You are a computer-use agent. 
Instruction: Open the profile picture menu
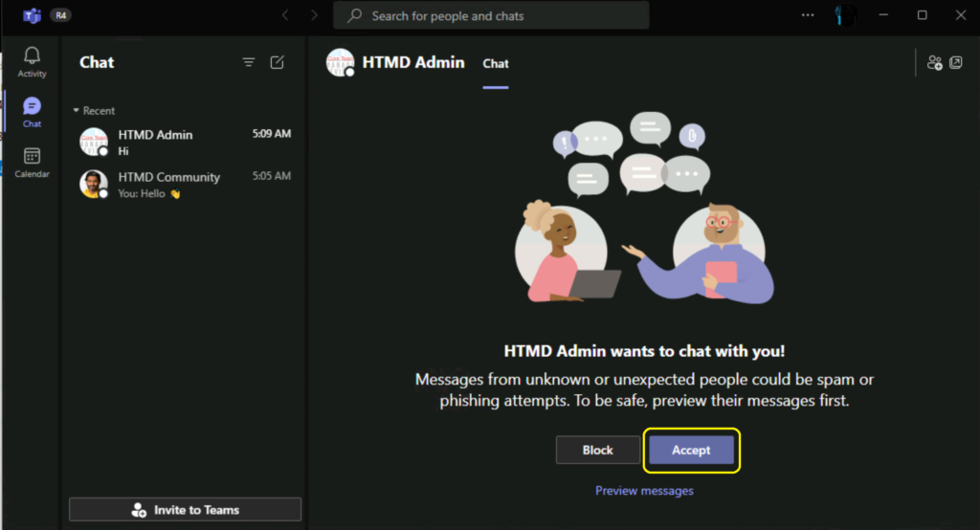coord(845,15)
